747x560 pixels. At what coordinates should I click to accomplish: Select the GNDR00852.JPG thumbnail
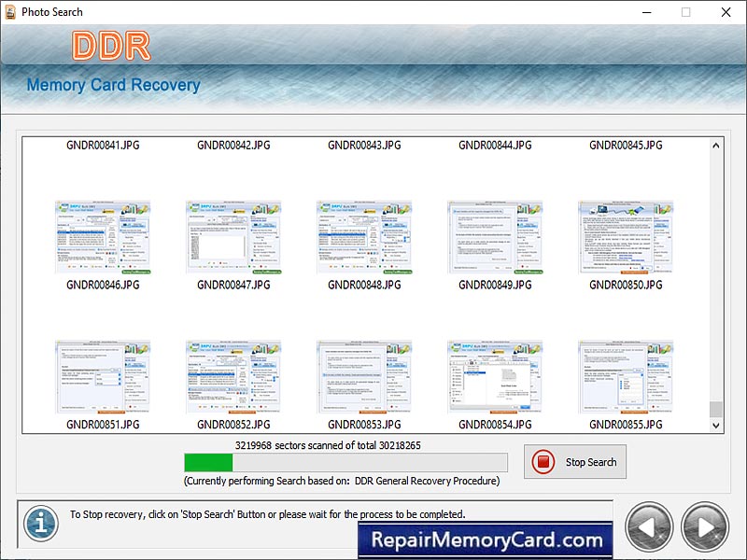tap(233, 377)
